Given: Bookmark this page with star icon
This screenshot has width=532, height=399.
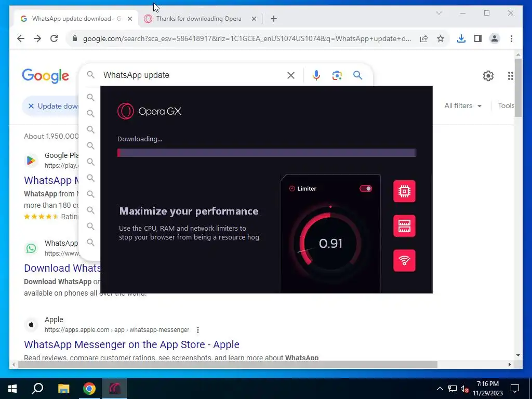Looking at the screenshot, I should pyautogui.click(x=441, y=38).
